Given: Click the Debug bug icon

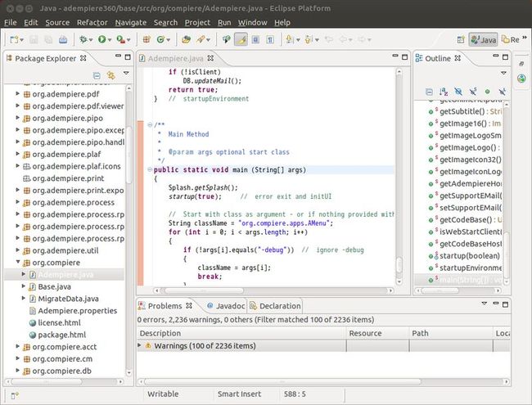Looking at the screenshot, I should click(83, 40).
